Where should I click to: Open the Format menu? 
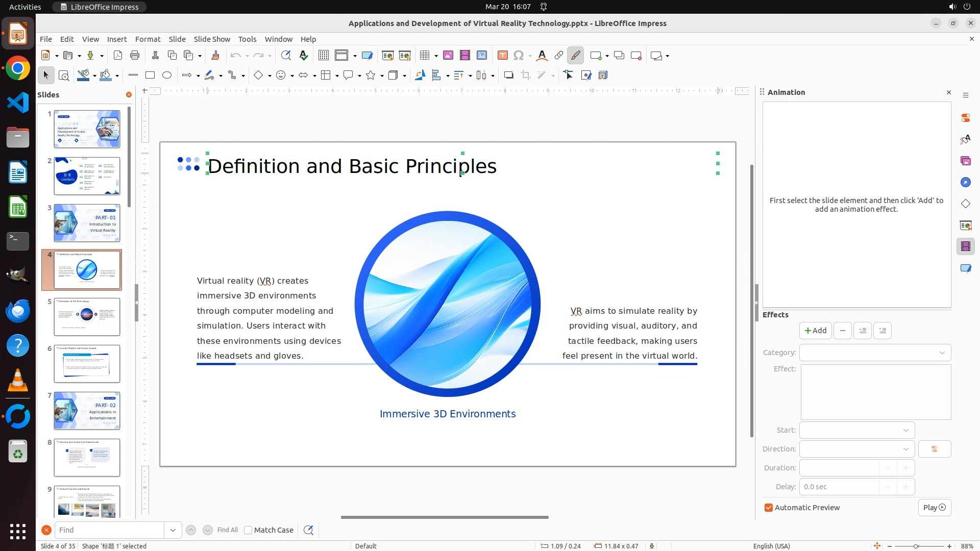148,39
